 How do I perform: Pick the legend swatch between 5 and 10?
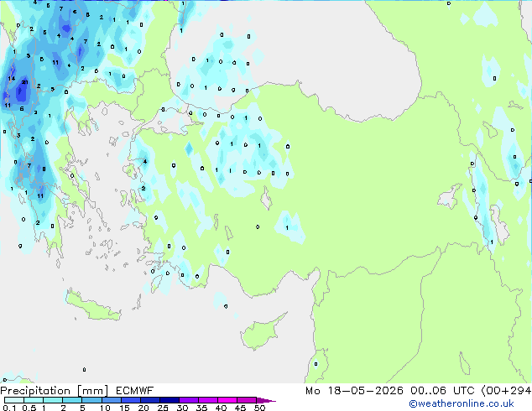point(91,400)
